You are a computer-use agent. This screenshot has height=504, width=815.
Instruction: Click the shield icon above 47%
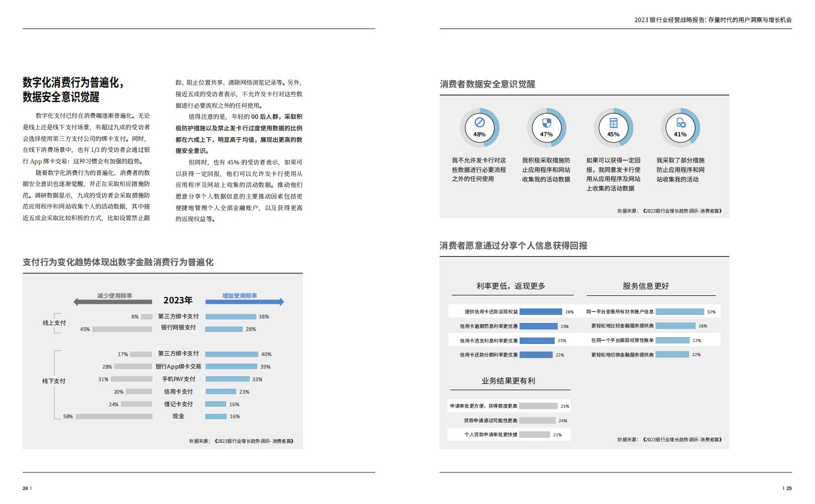coord(546,122)
